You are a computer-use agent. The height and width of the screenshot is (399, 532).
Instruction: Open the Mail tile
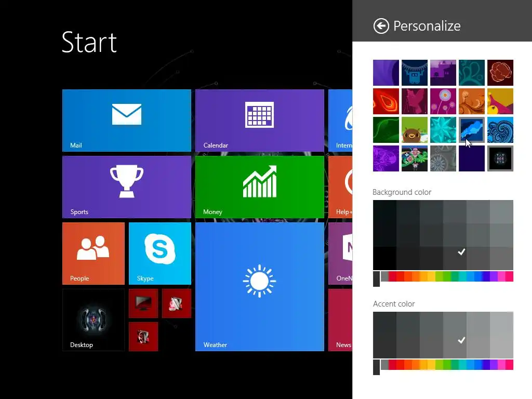(127, 121)
